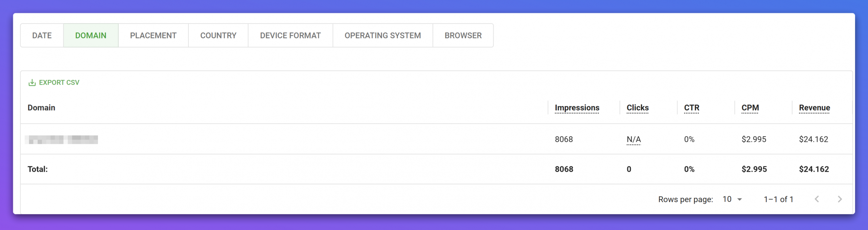The height and width of the screenshot is (230, 868).
Task: Click the Revenue column header
Action: point(814,108)
